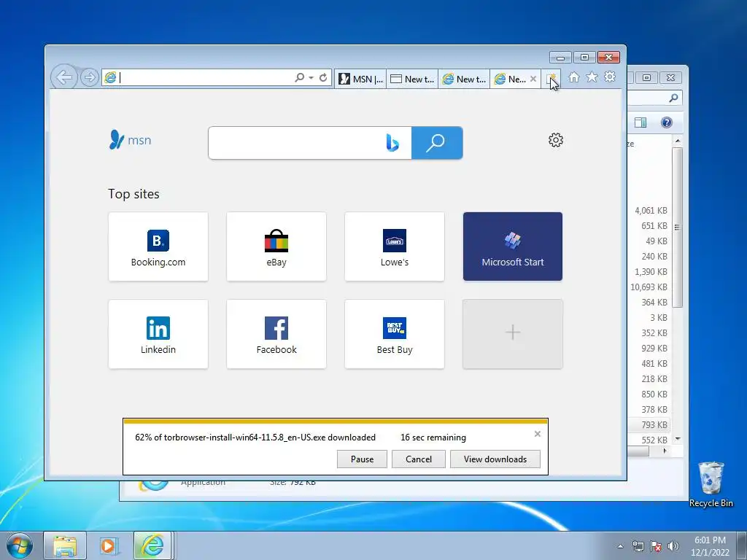Viewport: 747px width, 560px height.
Task: Click the Bing logo in search box
Action: pos(392,143)
